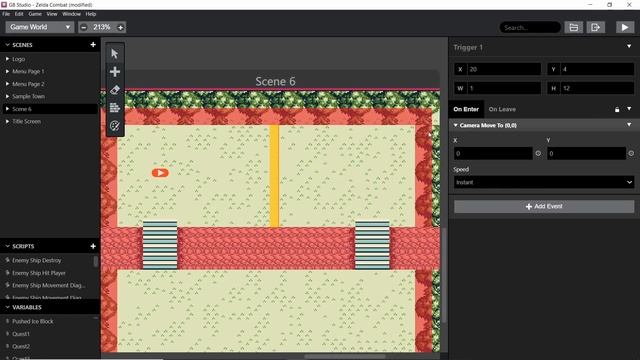
Task: Open the Camera Move To event menu arrow
Action: tap(629, 124)
